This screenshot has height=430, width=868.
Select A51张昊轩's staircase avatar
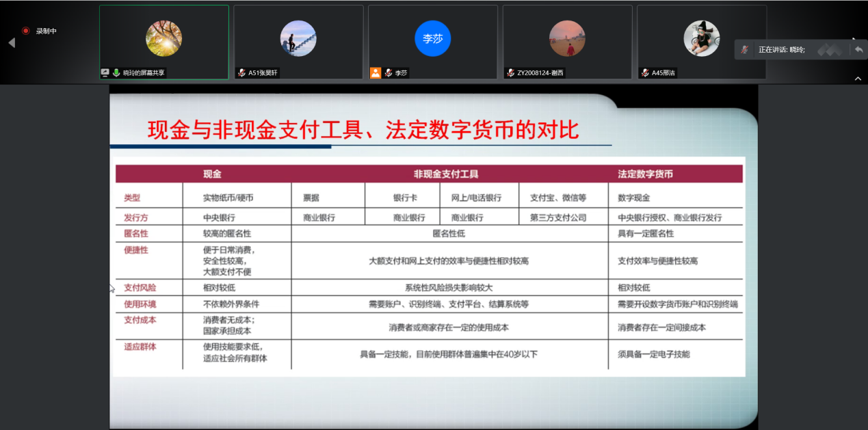(x=298, y=38)
